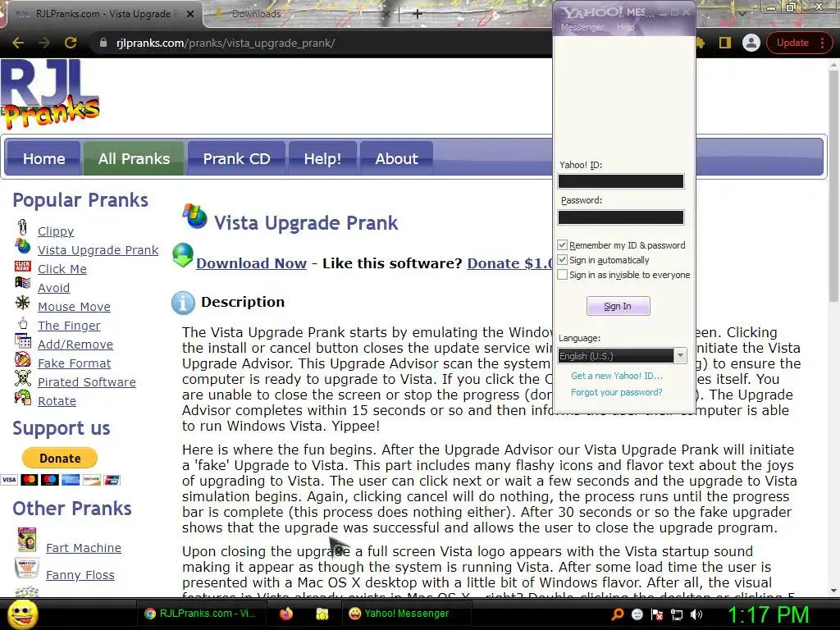This screenshot has height=630, width=840.
Task: Click the Sign In button
Action: click(x=618, y=306)
